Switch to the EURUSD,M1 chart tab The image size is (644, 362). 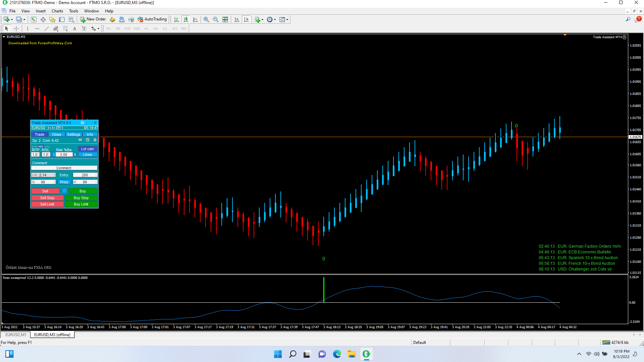point(16,335)
